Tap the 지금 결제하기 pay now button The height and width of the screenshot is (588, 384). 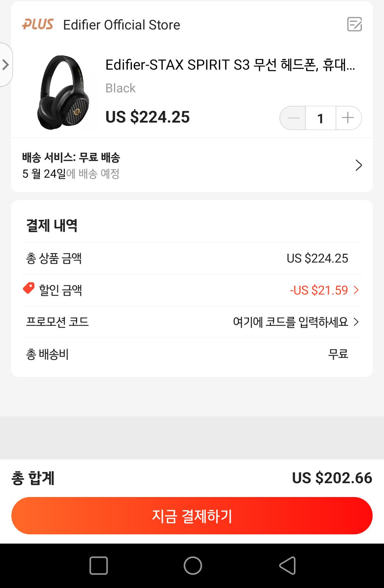click(x=192, y=516)
